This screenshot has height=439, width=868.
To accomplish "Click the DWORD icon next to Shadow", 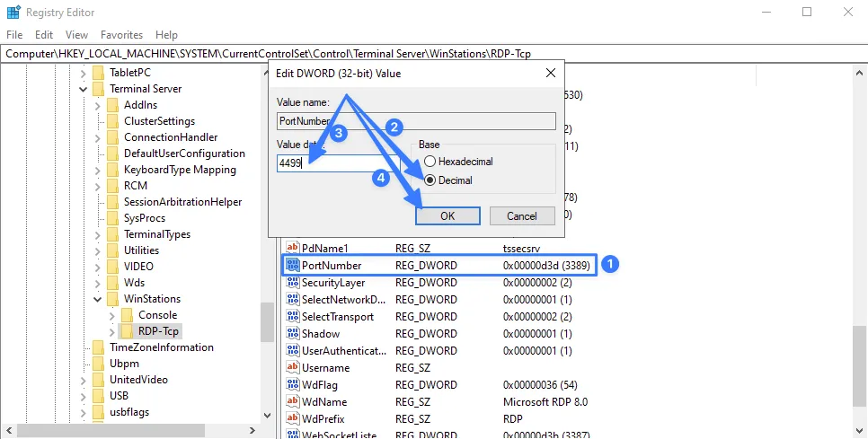I will pyautogui.click(x=292, y=334).
